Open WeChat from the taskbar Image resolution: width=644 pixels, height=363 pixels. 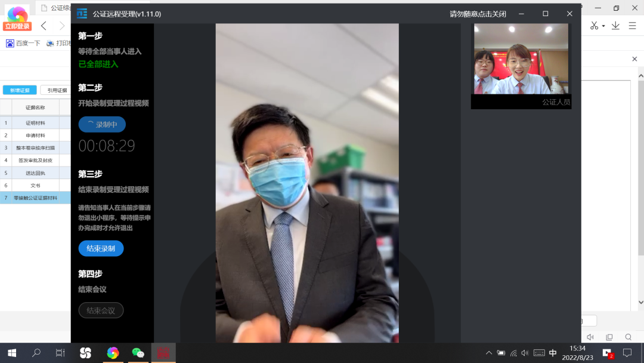click(x=138, y=353)
